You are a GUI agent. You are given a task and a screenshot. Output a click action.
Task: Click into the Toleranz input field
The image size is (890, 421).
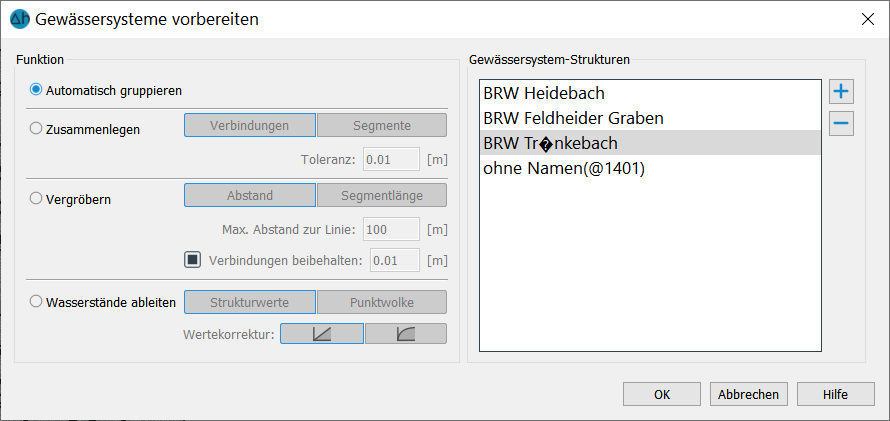click(391, 160)
